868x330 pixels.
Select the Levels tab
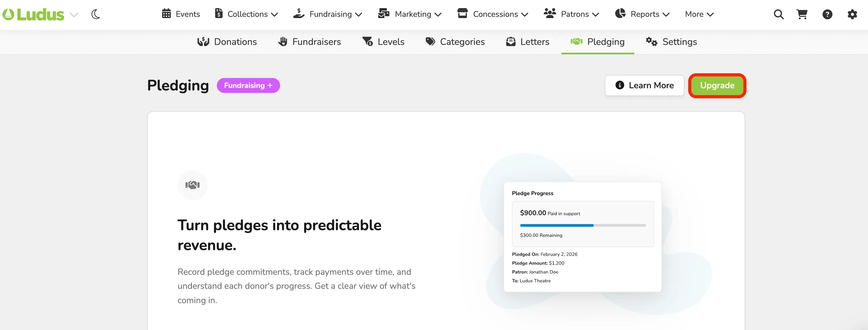click(383, 42)
